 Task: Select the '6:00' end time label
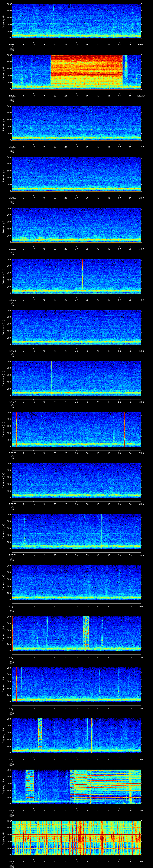tap(141, 402)
